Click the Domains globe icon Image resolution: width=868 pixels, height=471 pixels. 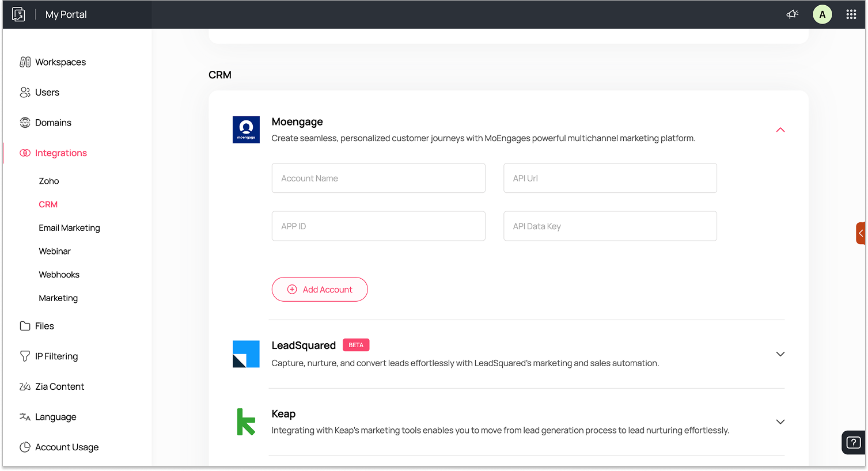(25, 123)
